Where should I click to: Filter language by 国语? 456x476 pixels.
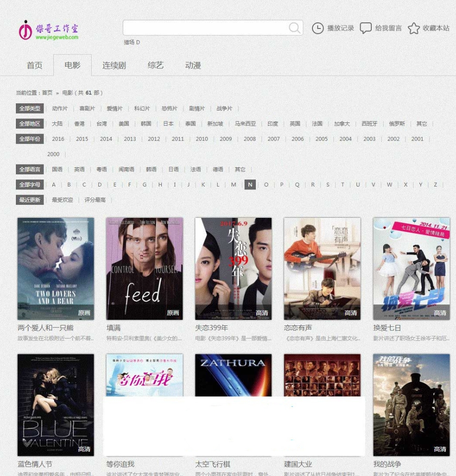[58, 169]
